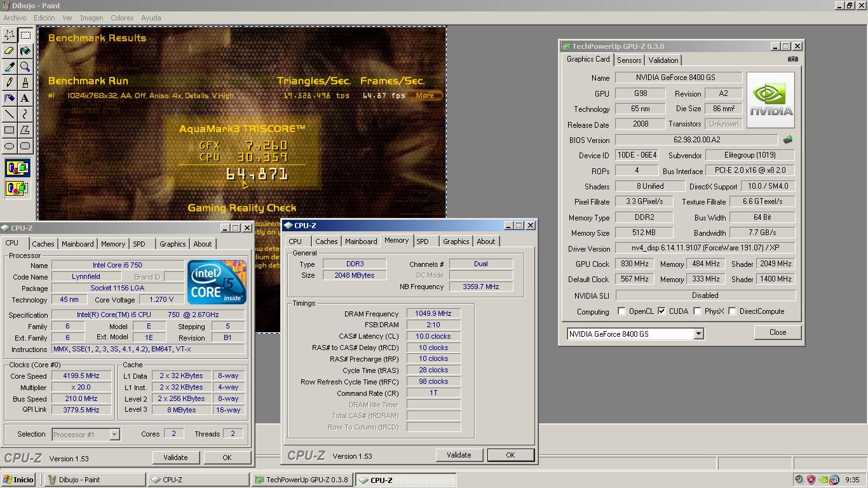
Task: Select the Free-Form Select tool
Action: coord(10,35)
